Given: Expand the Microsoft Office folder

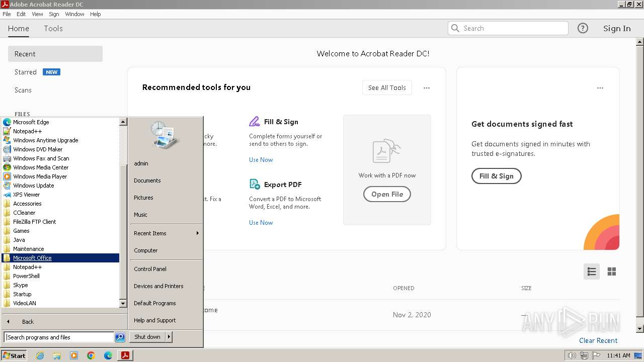Looking at the screenshot, I should point(60,258).
